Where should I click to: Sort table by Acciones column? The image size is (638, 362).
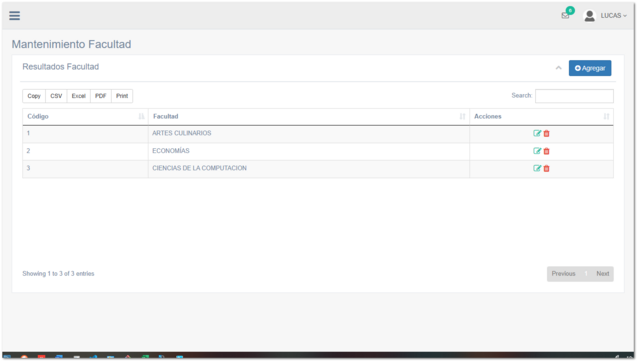point(542,116)
